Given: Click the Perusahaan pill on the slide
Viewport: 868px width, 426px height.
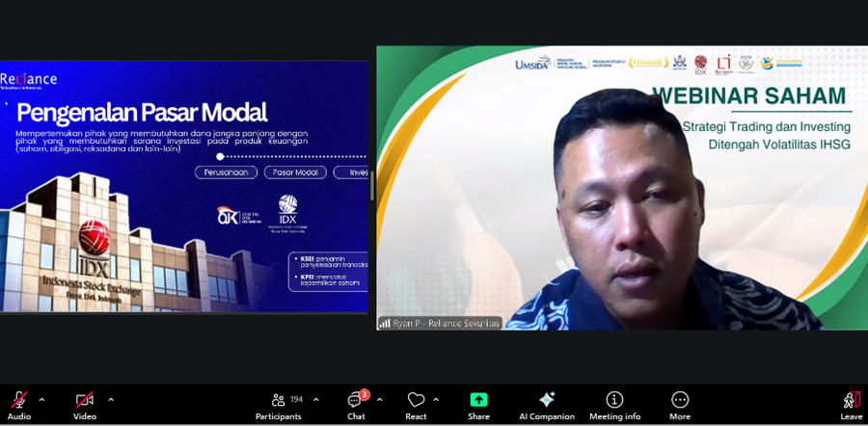Looking at the screenshot, I should tap(226, 173).
